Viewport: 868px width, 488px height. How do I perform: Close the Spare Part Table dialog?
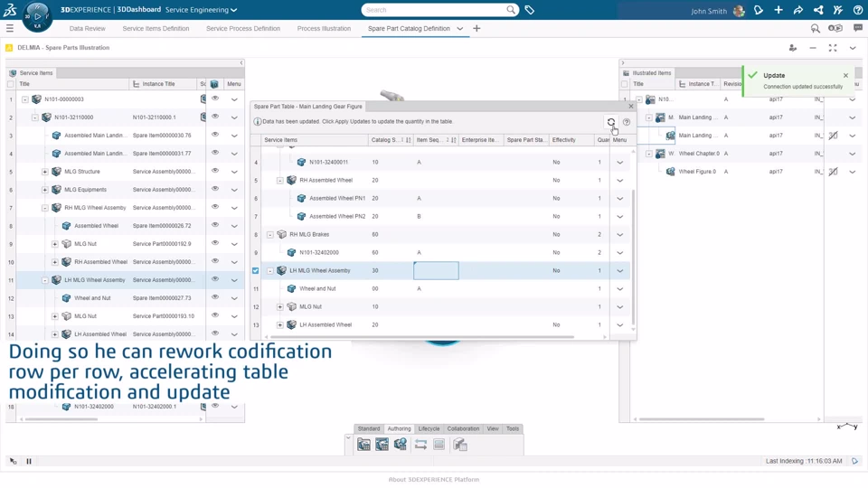(x=630, y=106)
